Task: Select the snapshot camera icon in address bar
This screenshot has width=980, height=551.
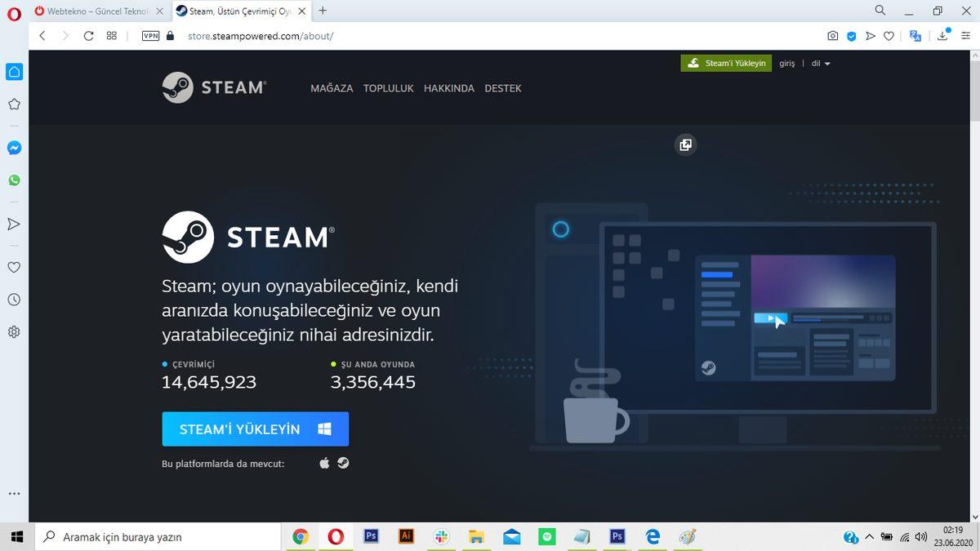Action: pyautogui.click(x=832, y=36)
